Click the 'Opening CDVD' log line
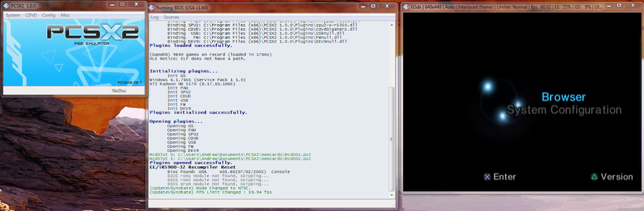644x211 pixels. [x=183, y=138]
